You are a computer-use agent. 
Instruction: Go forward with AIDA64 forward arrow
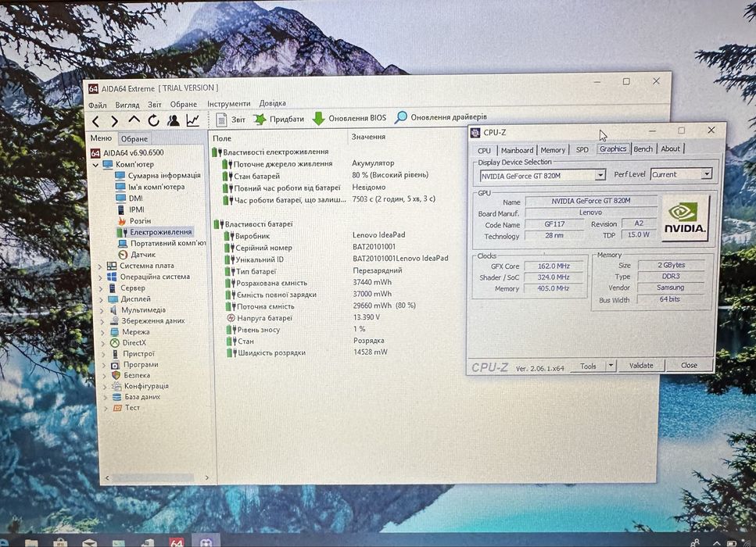(x=114, y=121)
